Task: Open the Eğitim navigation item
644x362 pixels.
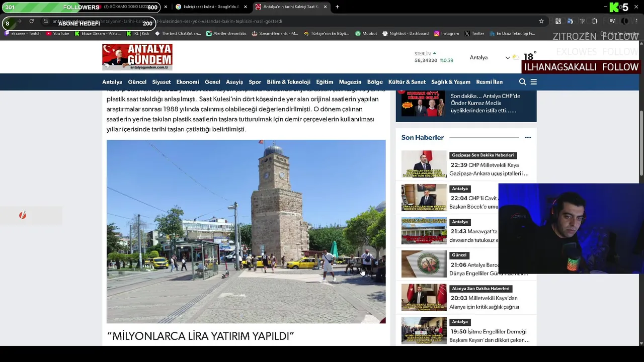Action: tap(325, 82)
